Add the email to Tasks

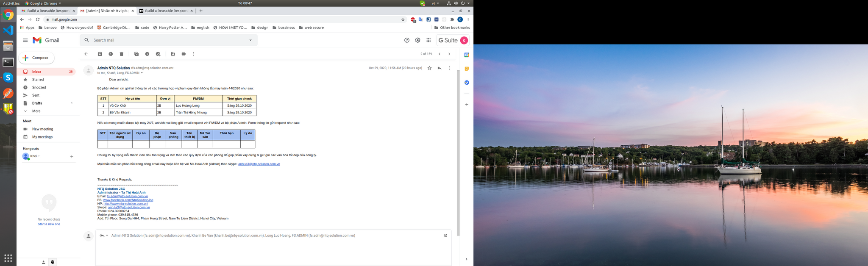[x=158, y=54]
